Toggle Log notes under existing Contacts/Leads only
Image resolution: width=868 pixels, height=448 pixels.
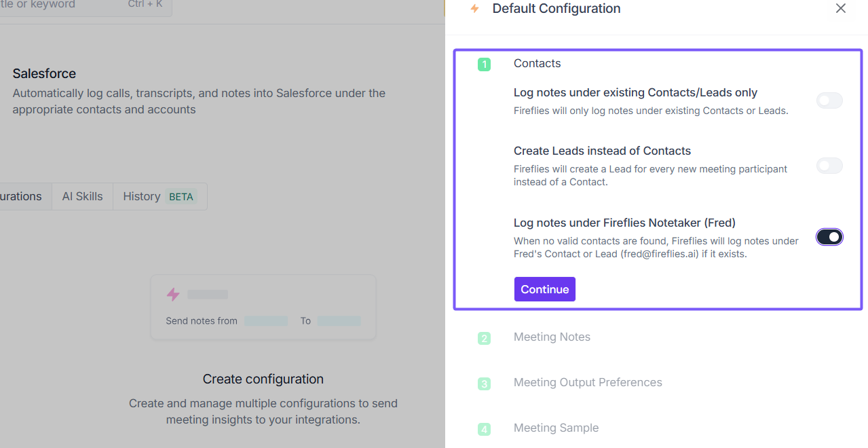829,100
